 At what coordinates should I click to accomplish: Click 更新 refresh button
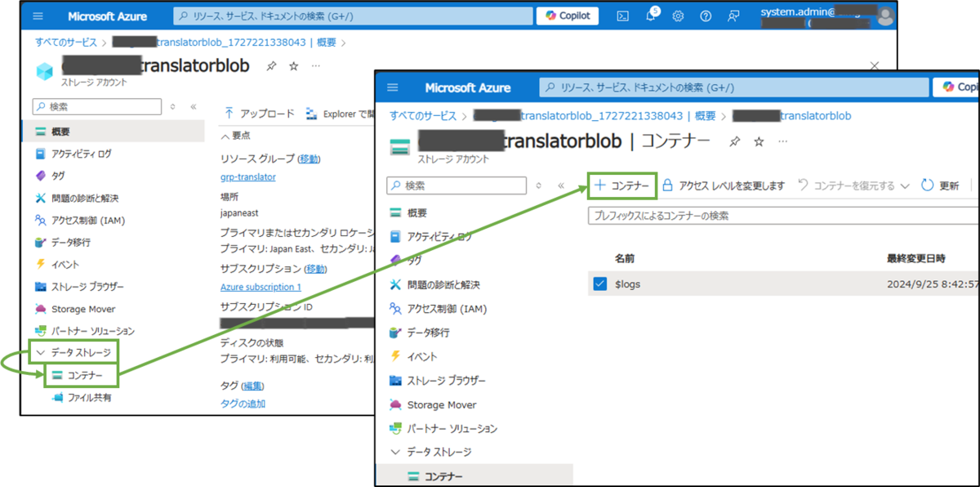coord(940,185)
